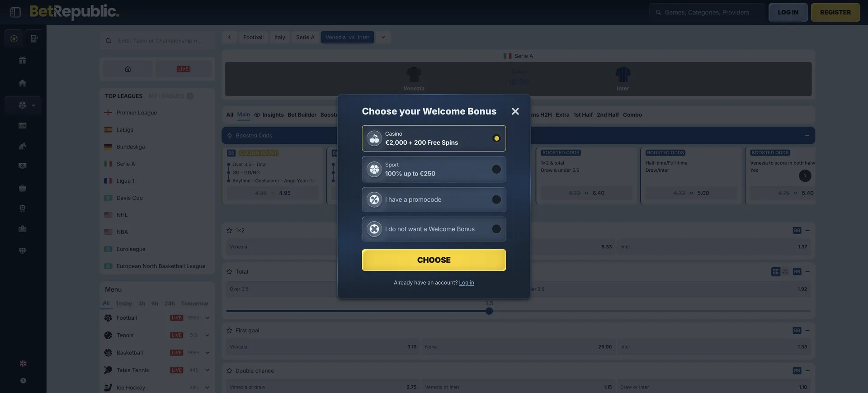Change language via the UK flag icon

23,364
